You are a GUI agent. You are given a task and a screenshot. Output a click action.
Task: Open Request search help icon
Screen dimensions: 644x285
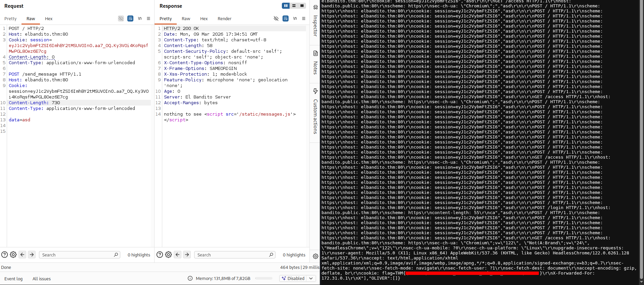tap(4, 255)
